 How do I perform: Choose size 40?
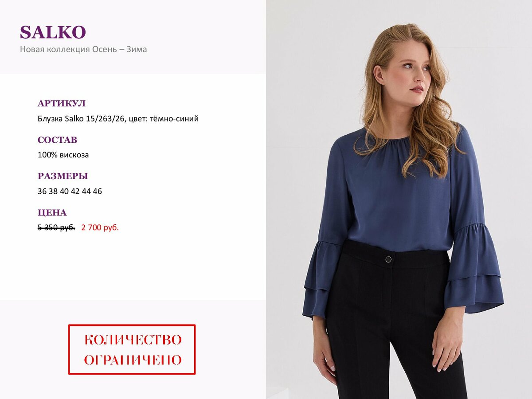(64, 192)
